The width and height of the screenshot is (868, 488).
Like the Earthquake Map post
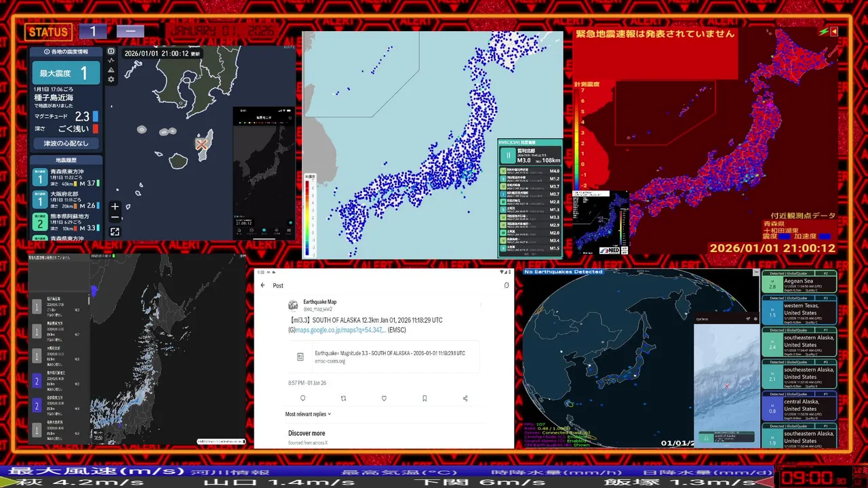pyautogui.click(x=384, y=399)
